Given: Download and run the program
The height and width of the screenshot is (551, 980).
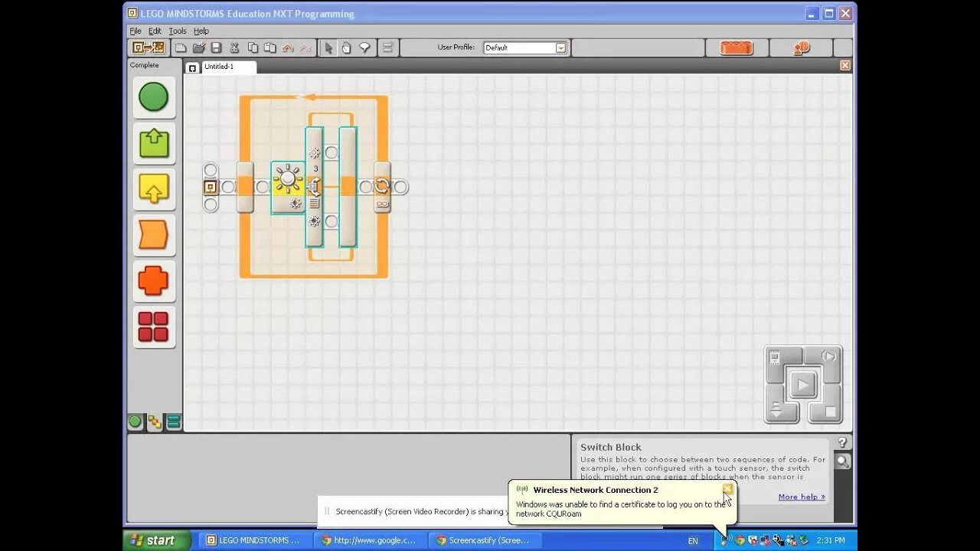Looking at the screenshot, I should [803, 384].
